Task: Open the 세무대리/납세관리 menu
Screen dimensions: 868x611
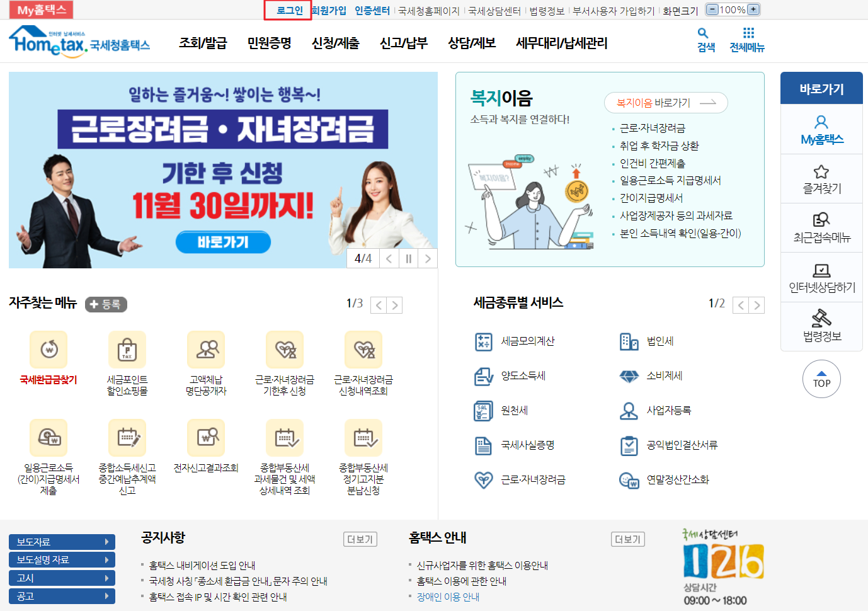Action: (x=562, y=43)
